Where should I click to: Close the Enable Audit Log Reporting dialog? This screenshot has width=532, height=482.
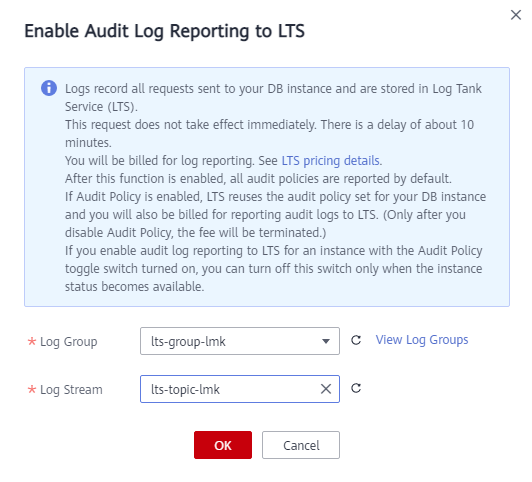coord(516,15)
